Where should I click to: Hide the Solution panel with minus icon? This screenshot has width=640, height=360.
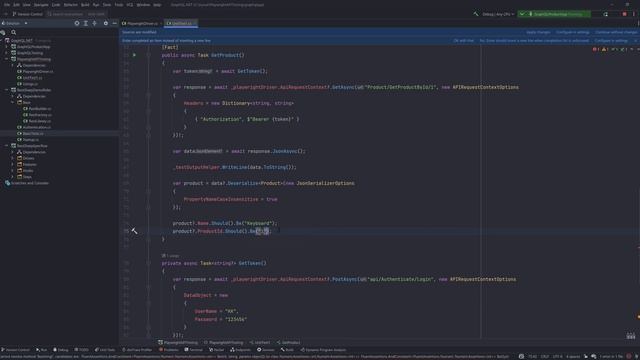tap(114, 23)
